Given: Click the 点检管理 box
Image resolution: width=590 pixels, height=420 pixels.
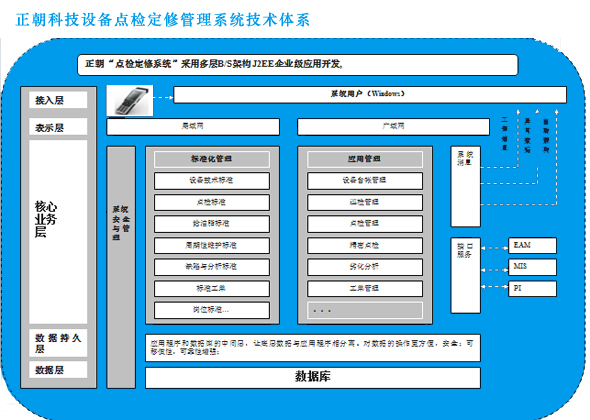Looking at the screenshot, I should pyautogui.click(x=365, y=224).
